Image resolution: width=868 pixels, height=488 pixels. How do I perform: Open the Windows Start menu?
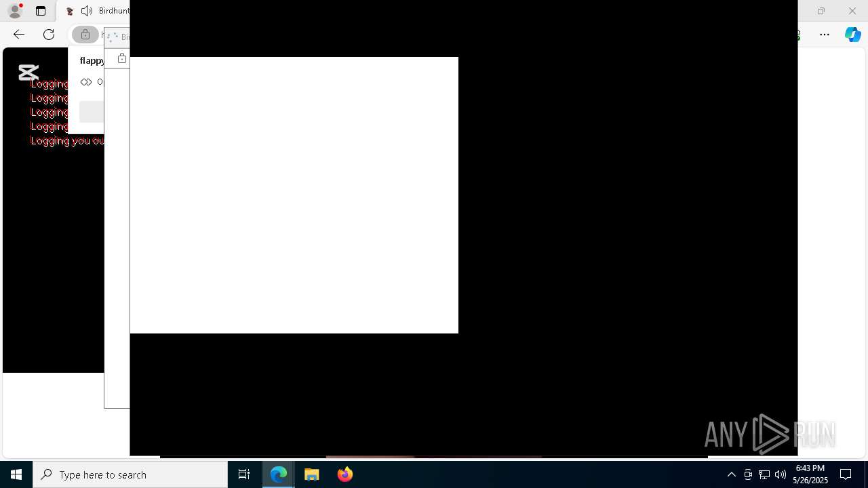tap(16, 474)
